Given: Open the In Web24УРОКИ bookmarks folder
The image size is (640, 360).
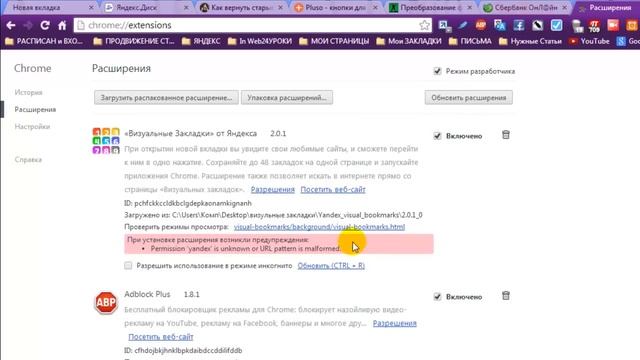Looking at the screenshot, I should [x=260, y=41].
